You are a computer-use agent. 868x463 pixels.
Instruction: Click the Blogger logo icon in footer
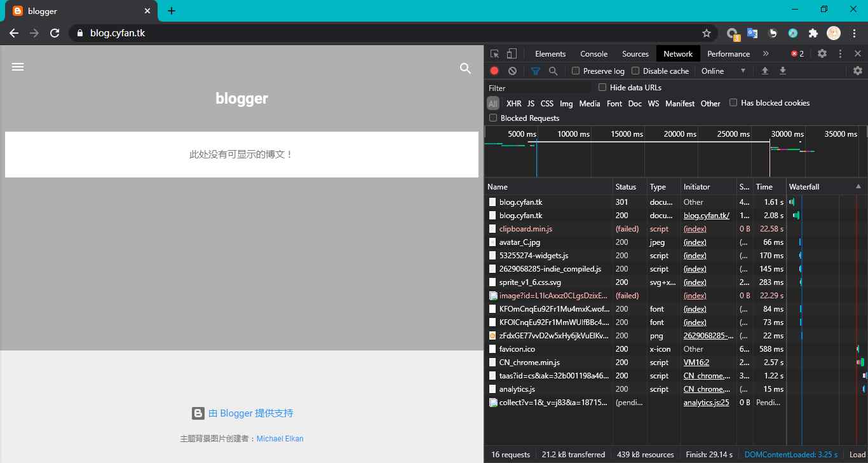(x=198, y=413)
